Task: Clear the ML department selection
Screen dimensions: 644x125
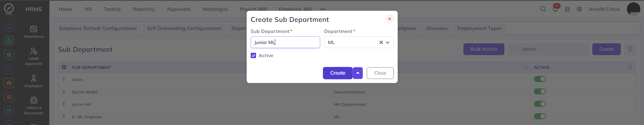Action: pos(381,42)
